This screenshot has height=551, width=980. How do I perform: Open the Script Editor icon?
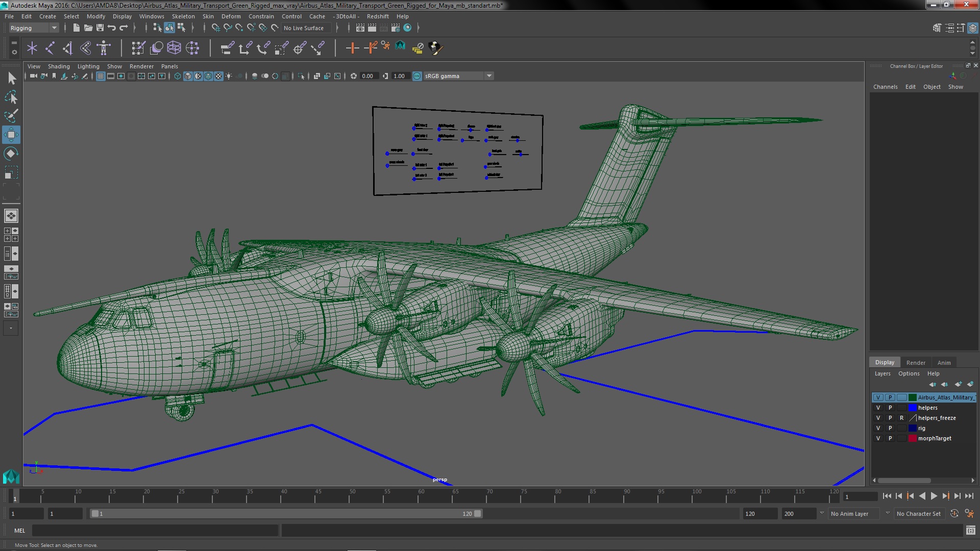(970, 531)
